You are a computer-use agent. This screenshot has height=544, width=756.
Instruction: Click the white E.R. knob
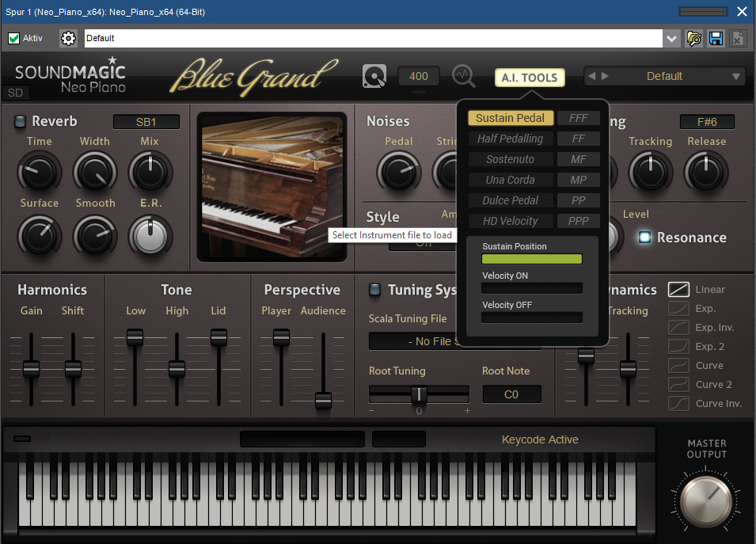150,236
